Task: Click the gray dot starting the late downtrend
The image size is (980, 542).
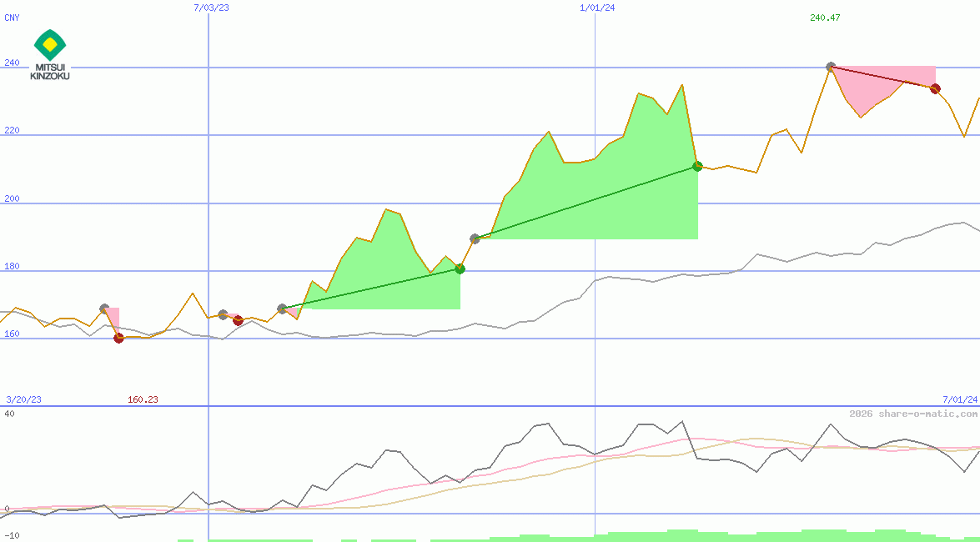Action: [830, 64]
